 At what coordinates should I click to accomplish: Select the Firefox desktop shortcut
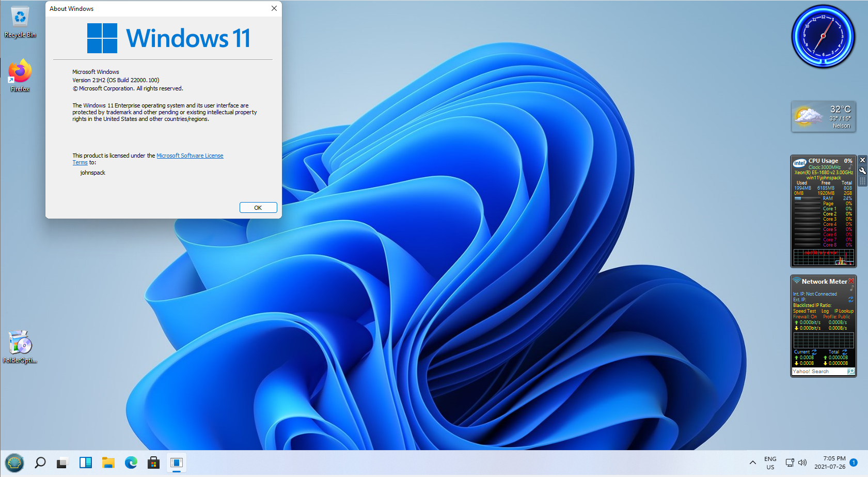[20, 76]
